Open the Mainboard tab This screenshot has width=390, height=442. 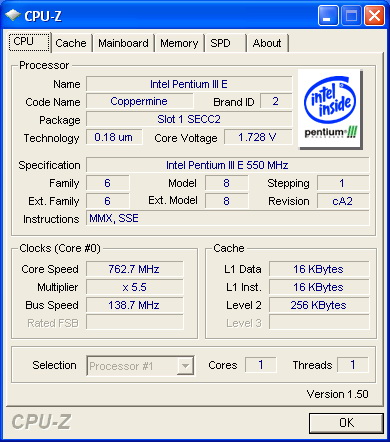[x=123, y=43]
